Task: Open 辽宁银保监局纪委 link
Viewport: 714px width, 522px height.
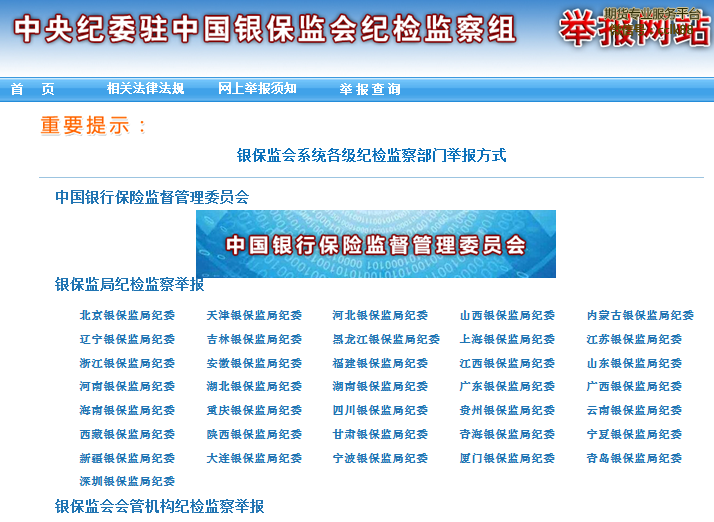Action: [127, 339]
